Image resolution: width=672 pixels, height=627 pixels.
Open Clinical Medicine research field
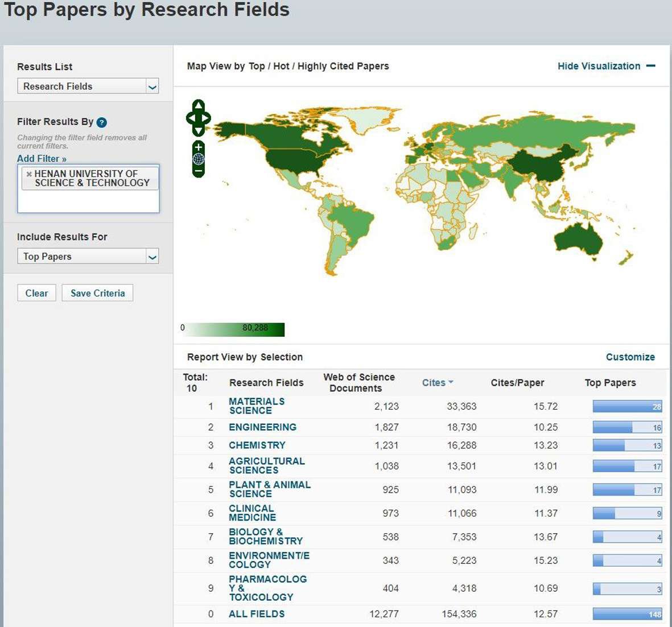coord(252,513)
